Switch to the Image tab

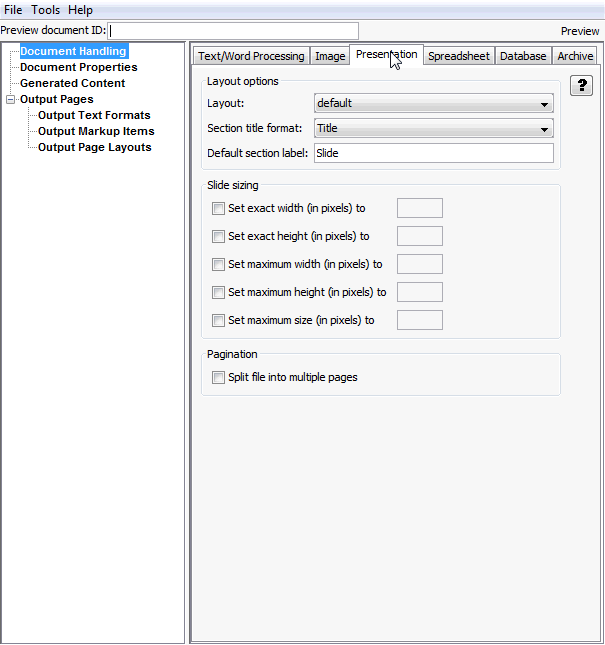coord(330,56)
